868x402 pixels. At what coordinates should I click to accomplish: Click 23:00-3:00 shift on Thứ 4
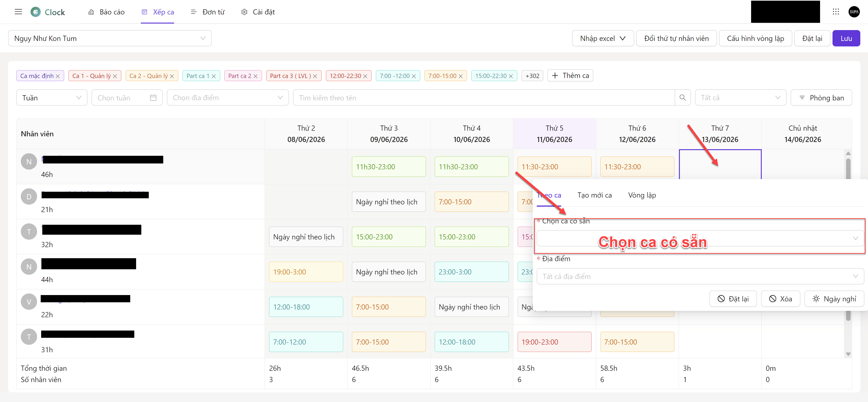pos(471,272)
